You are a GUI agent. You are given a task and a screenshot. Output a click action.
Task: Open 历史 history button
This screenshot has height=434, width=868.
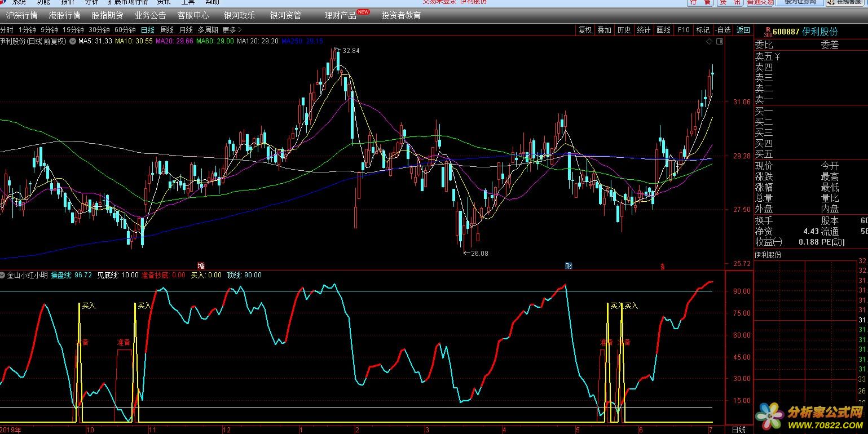click(624, 30)
